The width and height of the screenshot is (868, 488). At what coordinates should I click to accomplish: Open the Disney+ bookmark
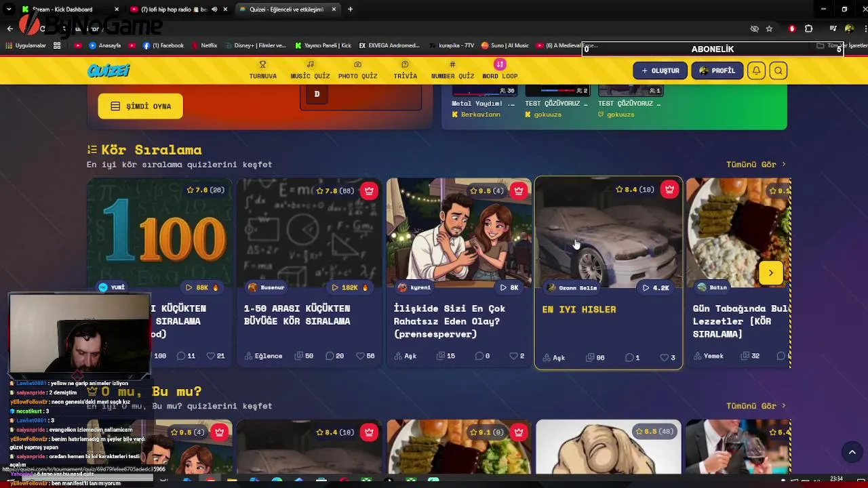click(256, 45)
